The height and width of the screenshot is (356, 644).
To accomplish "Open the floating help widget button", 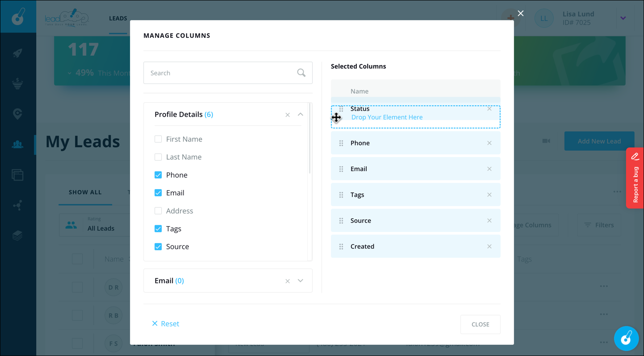I will pos(626,338).
